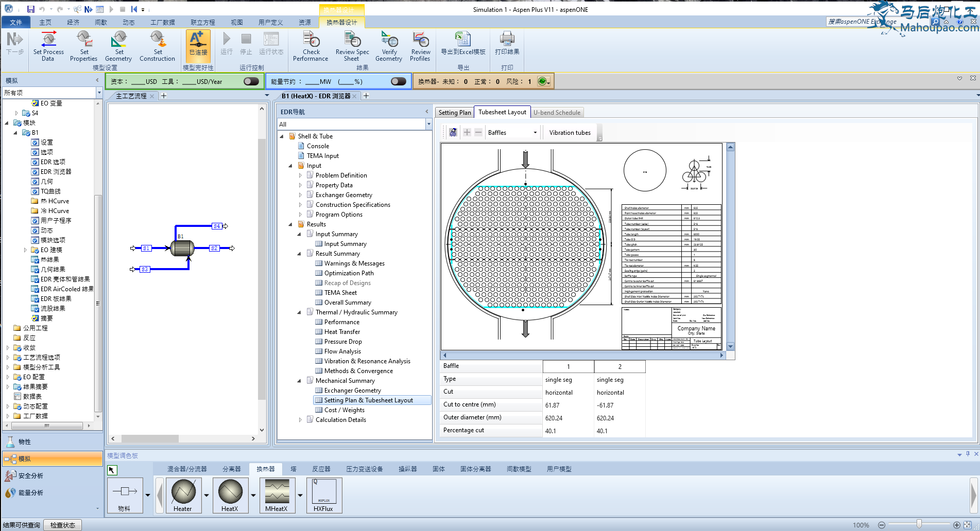
Task: Toggle the capital cost USD switch
Action: (x=251, y=81)
